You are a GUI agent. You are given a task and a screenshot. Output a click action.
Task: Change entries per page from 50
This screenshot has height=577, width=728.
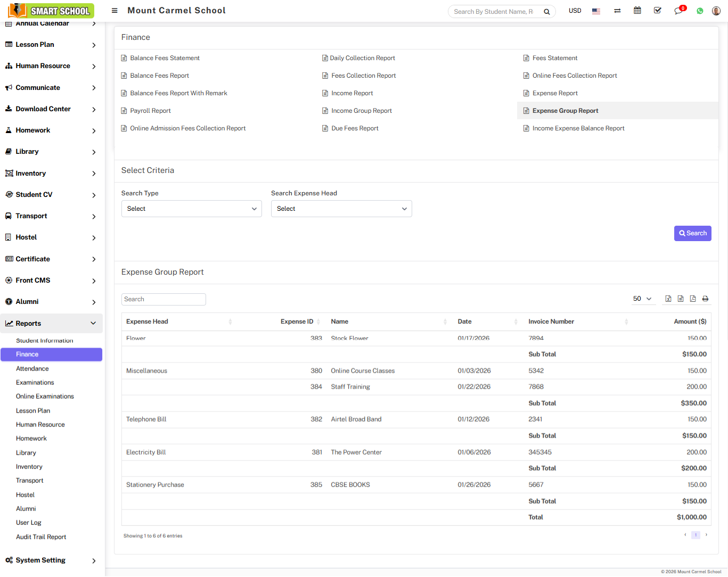point(643,299)
